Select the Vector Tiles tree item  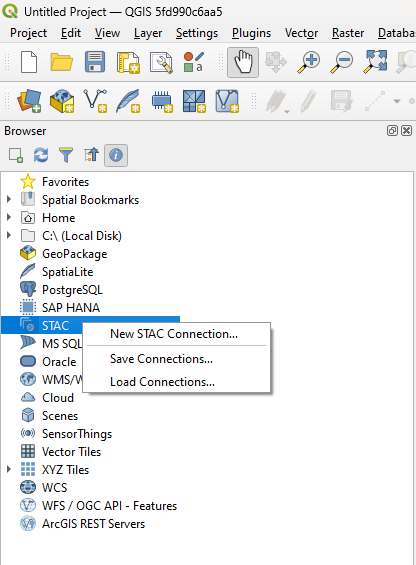click(71, 451)
